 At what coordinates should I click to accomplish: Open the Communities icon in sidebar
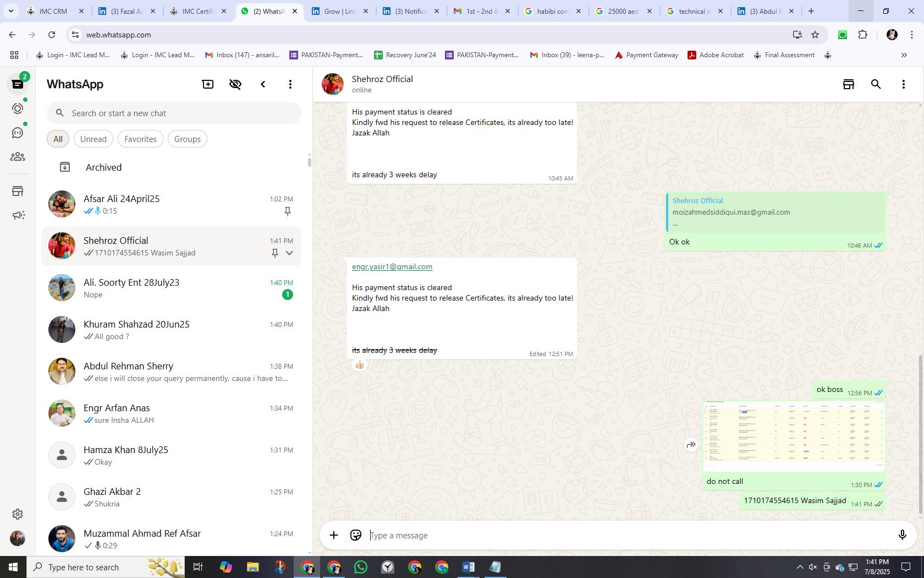[18, 157]
